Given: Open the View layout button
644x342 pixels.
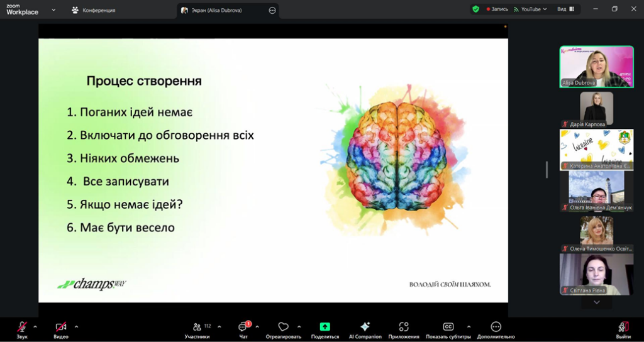Looking at the screenshot, I should click(x=564, y=9).
